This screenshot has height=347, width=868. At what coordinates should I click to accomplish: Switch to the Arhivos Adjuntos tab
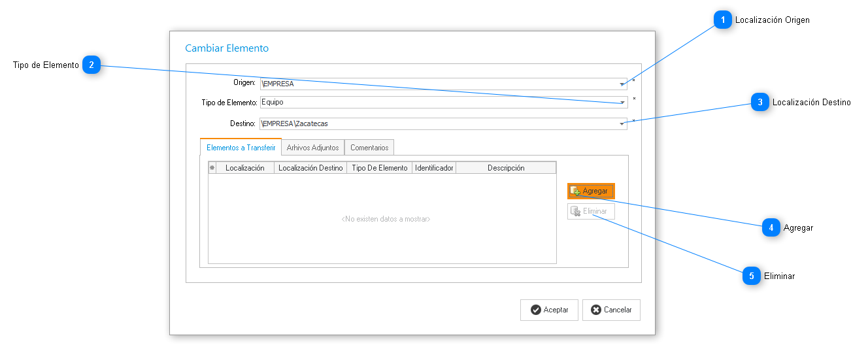pos(312,148)
